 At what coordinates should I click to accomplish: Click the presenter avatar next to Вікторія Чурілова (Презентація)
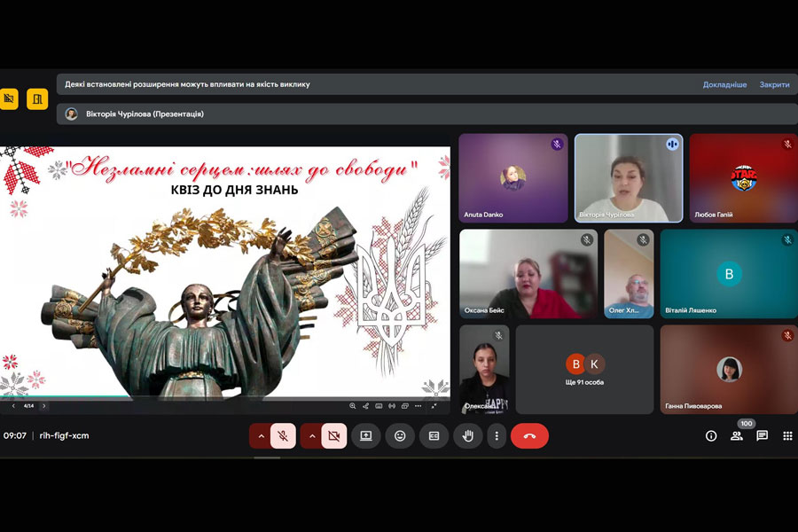pos(71,114)
